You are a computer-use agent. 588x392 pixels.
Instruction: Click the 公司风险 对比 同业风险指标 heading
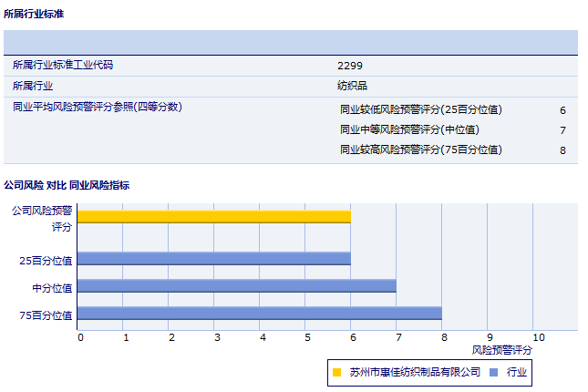(67, 185)
